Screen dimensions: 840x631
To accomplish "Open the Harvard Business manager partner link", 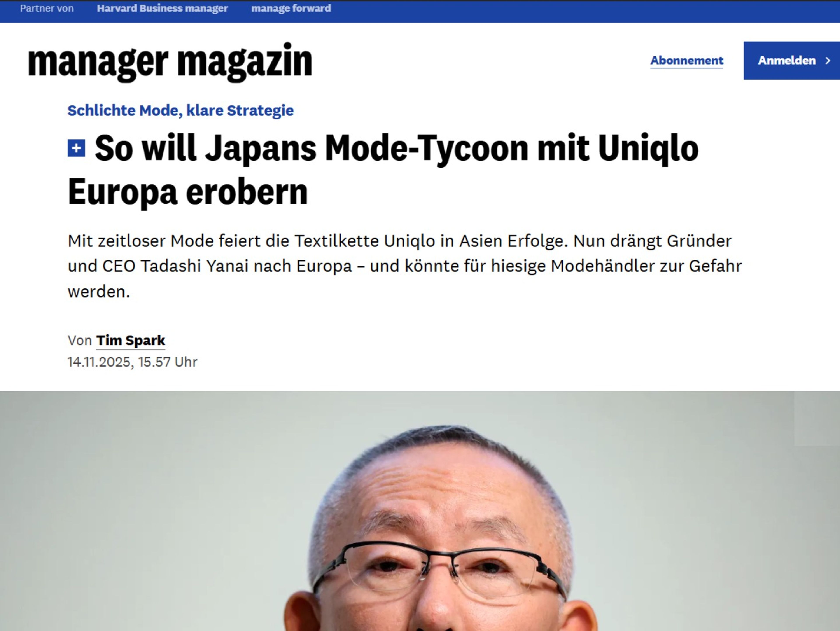I will [162, 8].
